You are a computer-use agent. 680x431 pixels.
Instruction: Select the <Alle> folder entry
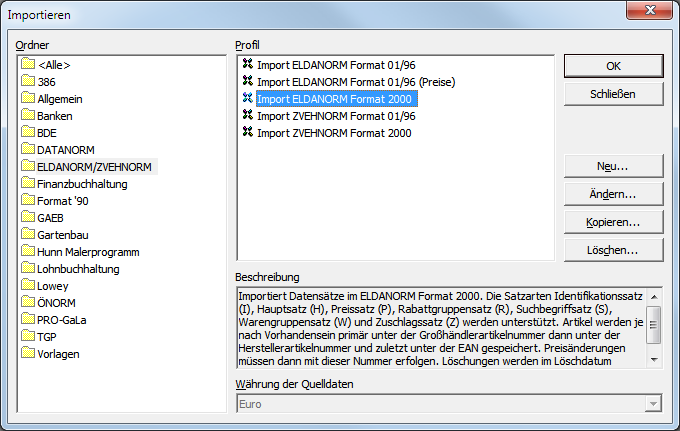click(54, 65)
